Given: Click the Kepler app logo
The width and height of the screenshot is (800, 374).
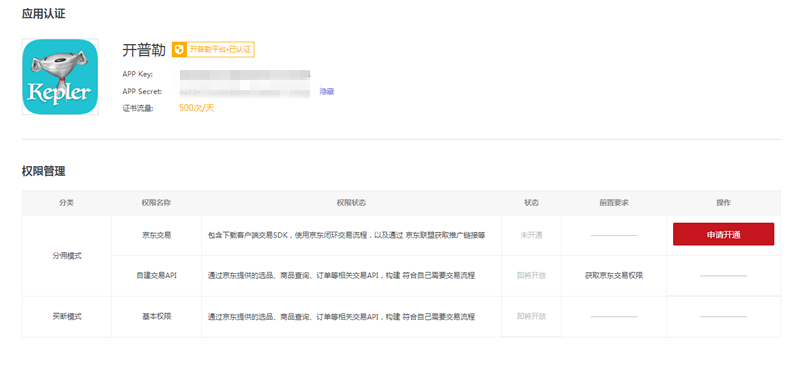Looking at the screenshot, I should point(60,77).
